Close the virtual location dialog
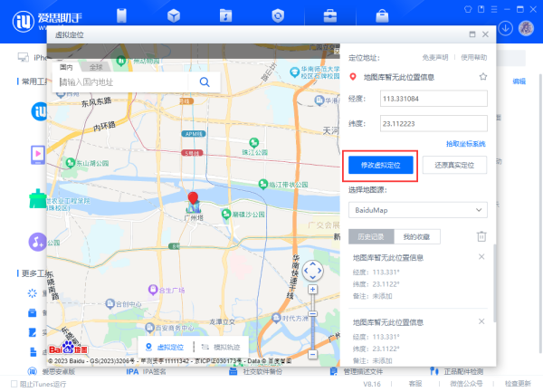543x392 pixels. (x=485, y=33)
